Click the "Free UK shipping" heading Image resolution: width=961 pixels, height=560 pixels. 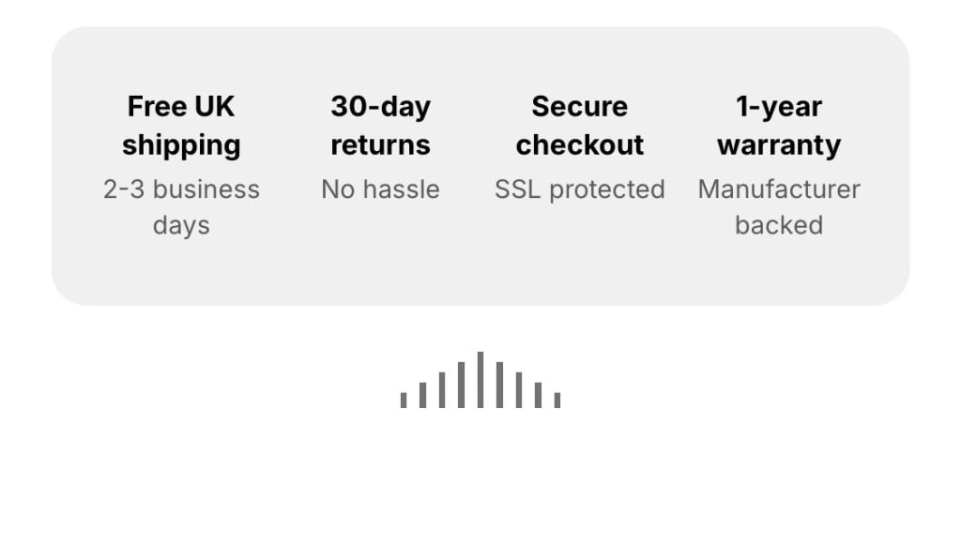pyautogui.click(x=181, y=126)
